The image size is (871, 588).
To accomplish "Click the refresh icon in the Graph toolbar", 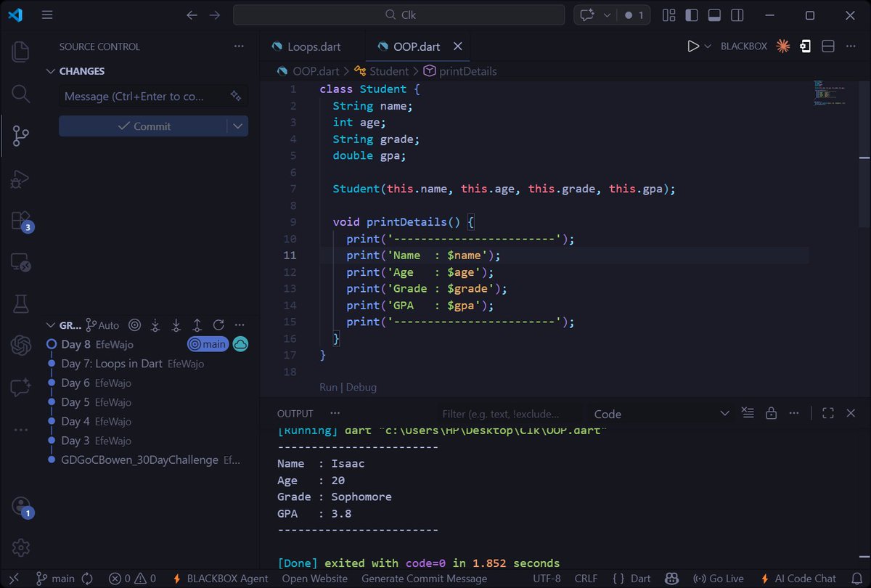I will pyautogui.click(x=217, y=325).
